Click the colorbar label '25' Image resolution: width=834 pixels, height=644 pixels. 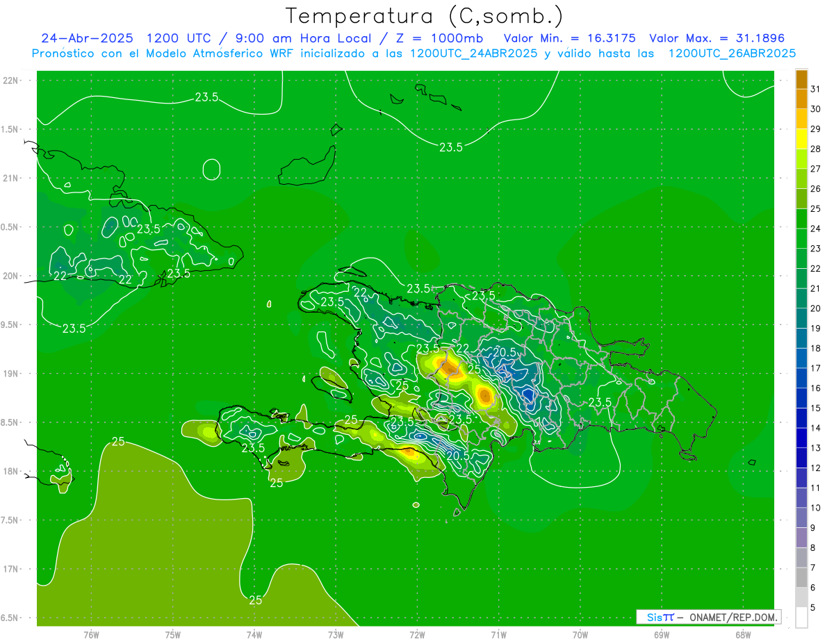click(815, 208)
